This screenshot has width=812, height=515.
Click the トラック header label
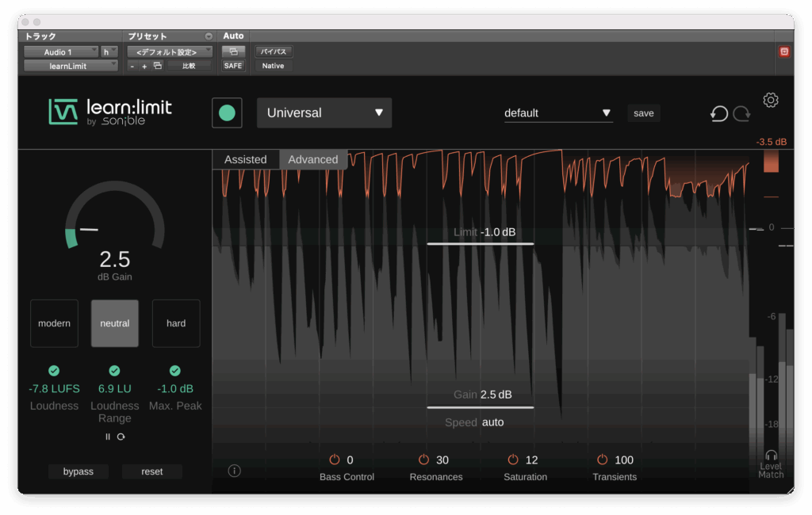[40, 36]
